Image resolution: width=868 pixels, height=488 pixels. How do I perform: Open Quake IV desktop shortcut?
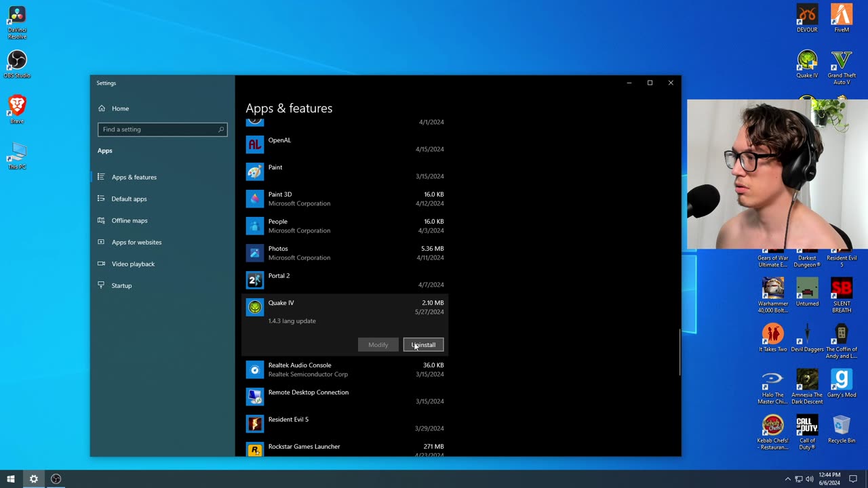click(807, 64)
